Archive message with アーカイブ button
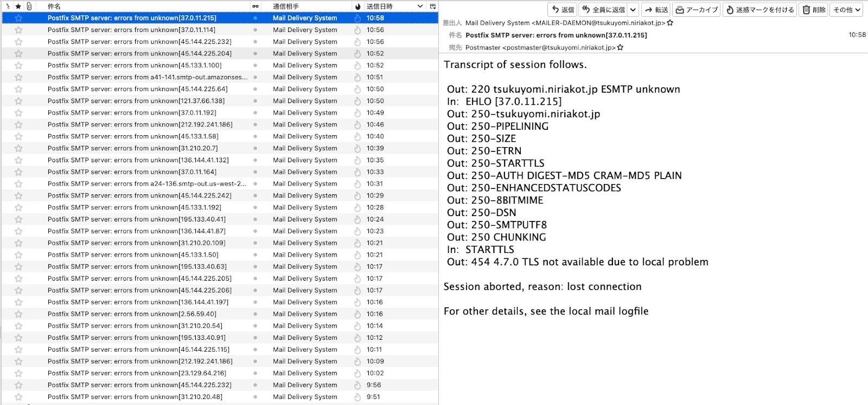This screenshot has width=868, height=405. [697, 10]
